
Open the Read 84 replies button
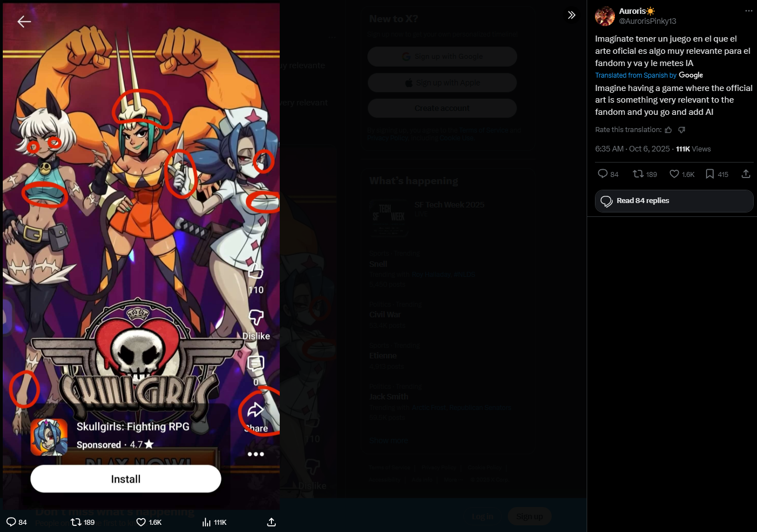(x=674, y=201)
